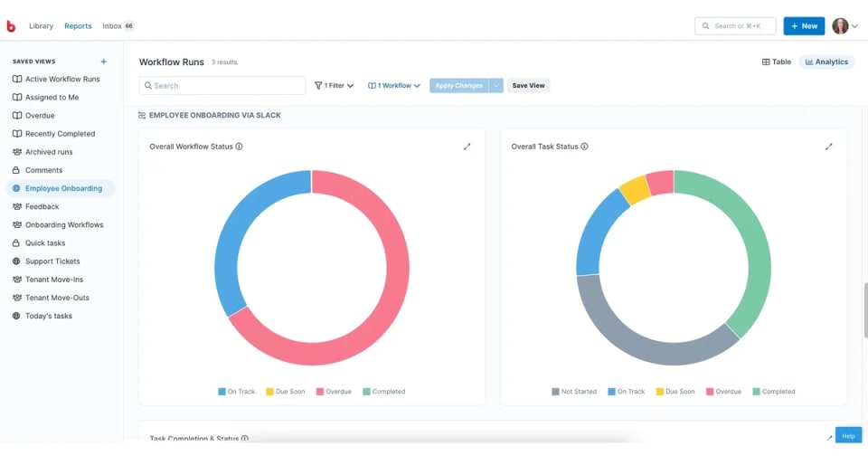Open the Employee Onboarding saved view
Image resolution: width=868 pixels, height=456 pixels.
pos(61,188)
